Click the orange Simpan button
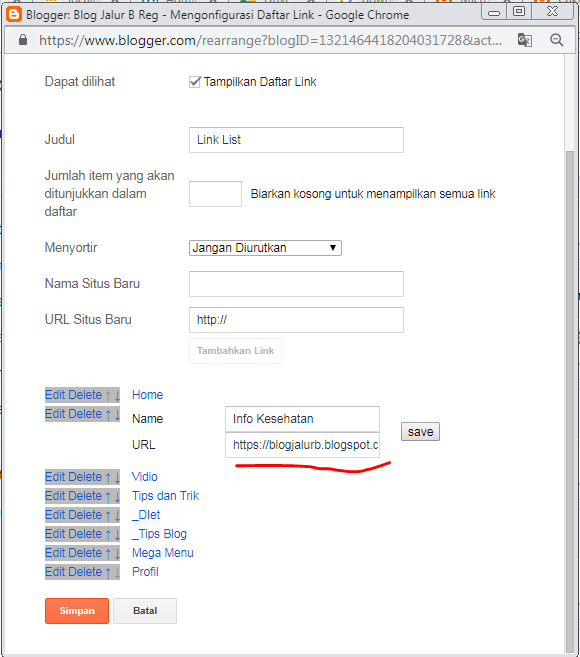 point(77,611)
